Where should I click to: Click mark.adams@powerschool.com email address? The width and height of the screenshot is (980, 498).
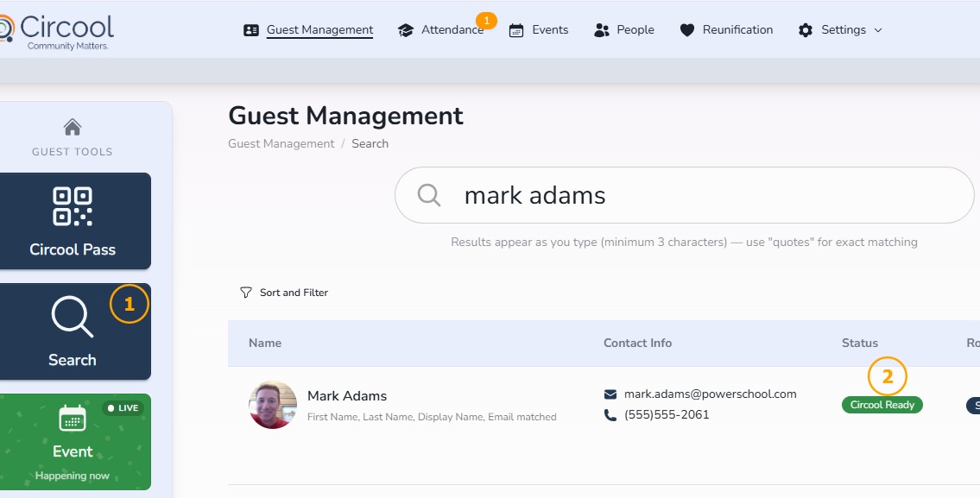pyautogui.click(x=710, y=394)
